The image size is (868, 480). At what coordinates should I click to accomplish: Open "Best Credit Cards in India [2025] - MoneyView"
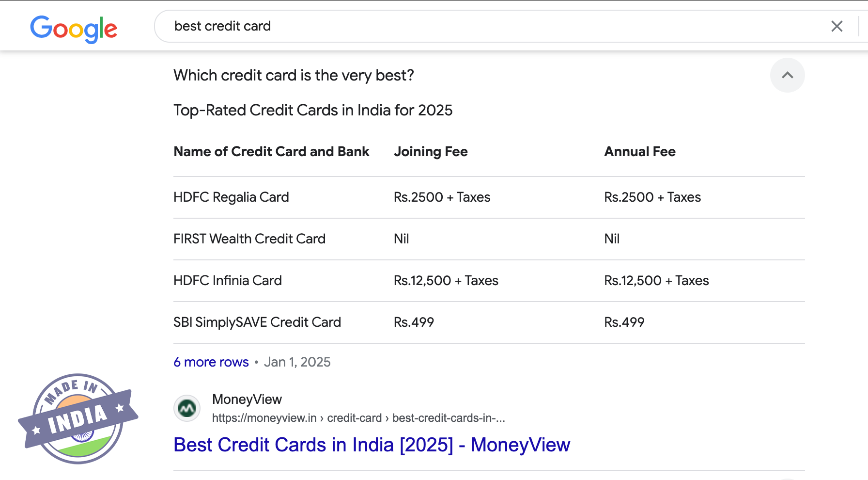tap(372, 445)
